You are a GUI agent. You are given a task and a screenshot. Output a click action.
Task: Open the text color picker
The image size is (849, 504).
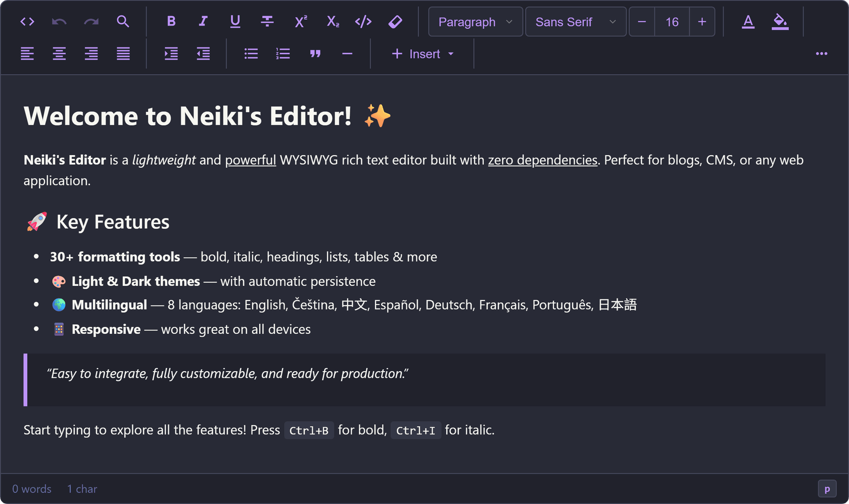tap(748, 22)
